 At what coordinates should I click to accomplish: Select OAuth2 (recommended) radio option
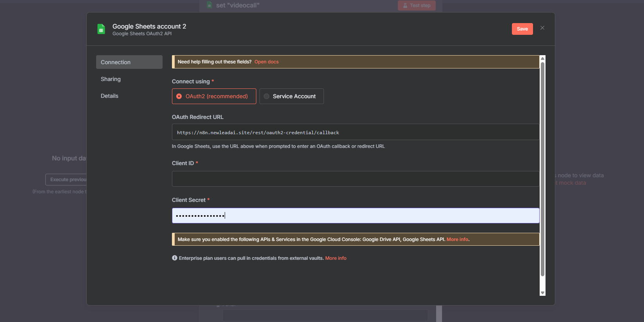pyautogui.click(x=214, y=96)
